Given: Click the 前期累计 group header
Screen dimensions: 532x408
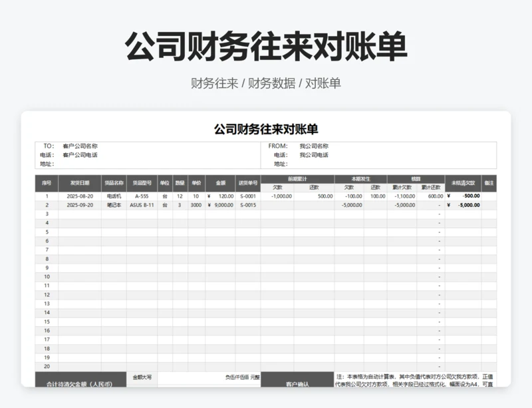Looking at the screenshot, I should (x=297, y=179).
